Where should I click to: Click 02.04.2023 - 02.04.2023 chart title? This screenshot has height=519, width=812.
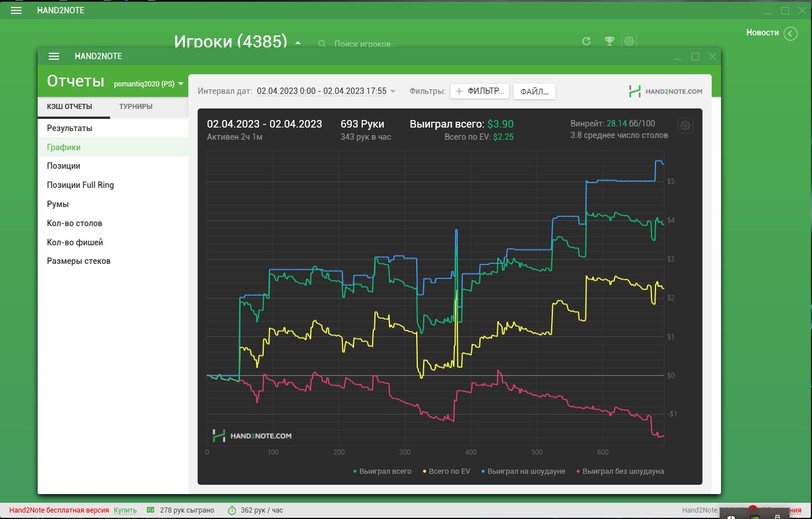[264, 124]
